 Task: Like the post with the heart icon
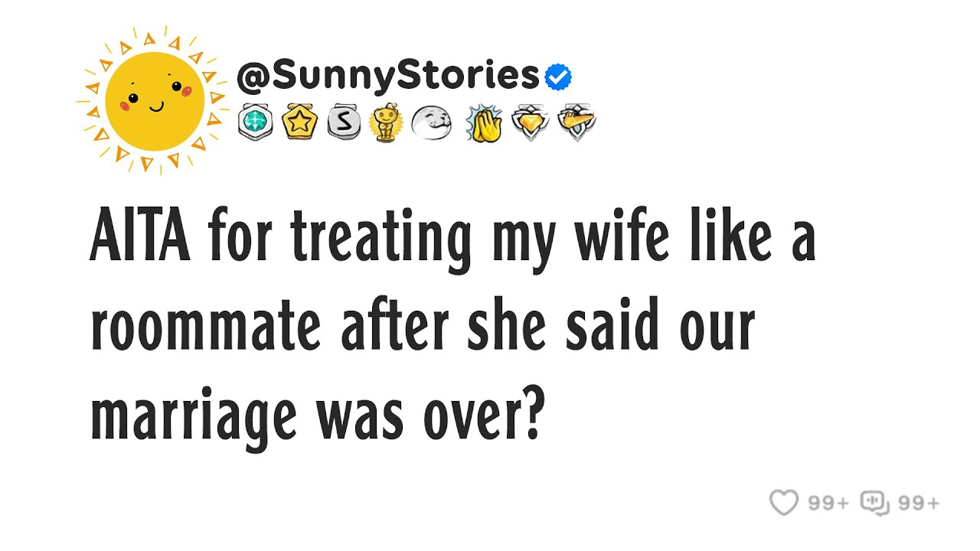[784, 503]
